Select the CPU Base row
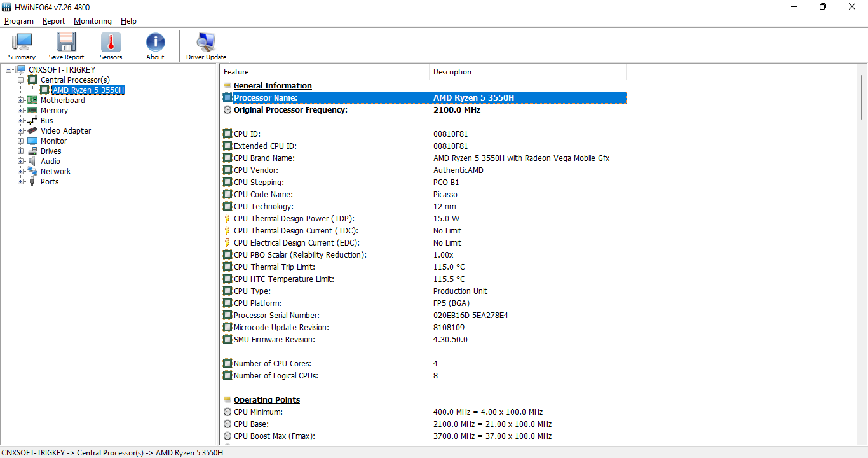868x458 pixels. tap(424, 424)
